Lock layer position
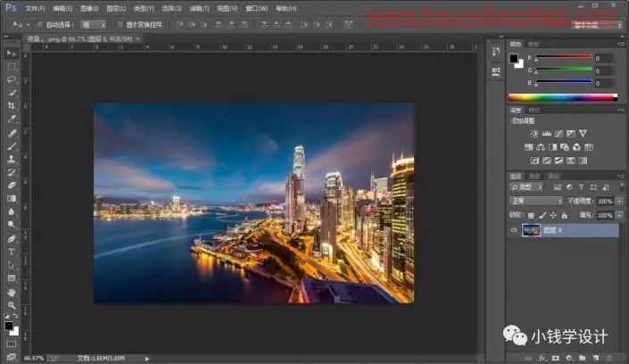This screenshot has height=364, width=629. click(x=553, y=216)
